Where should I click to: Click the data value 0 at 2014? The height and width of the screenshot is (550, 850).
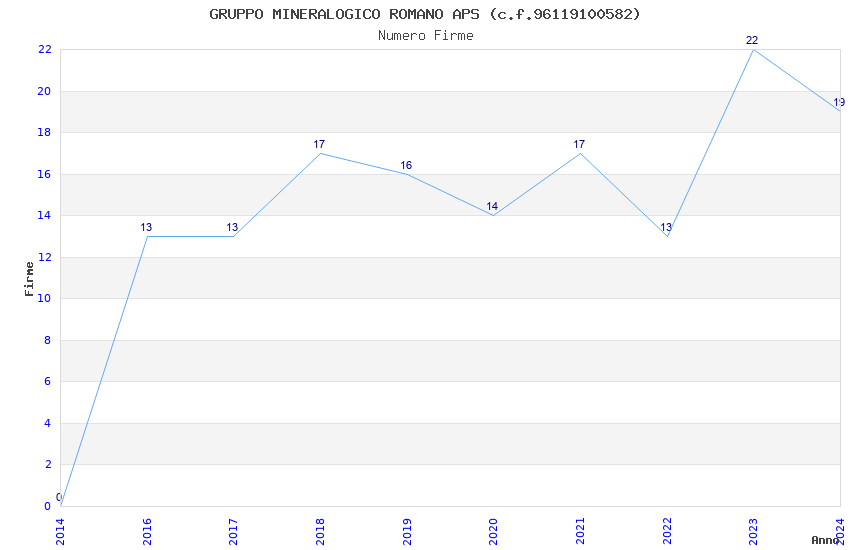(x=59, y=497)
